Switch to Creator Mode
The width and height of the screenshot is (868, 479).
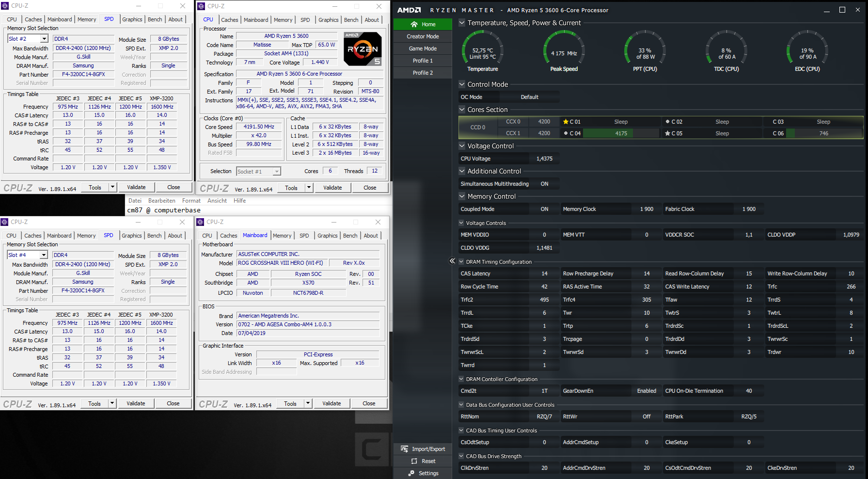coord(423,36)
